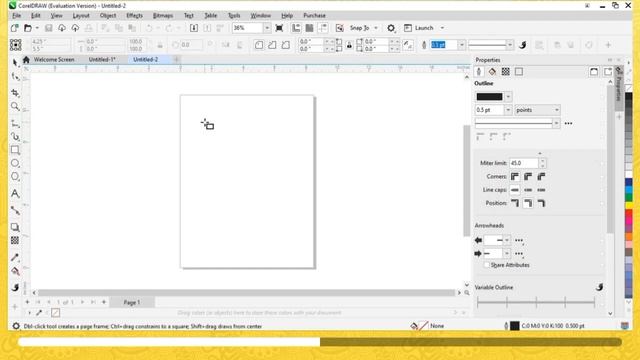The height and width of the screenshot is (360, 640).
Task: Open the Bitmaps menu
Action: pyautogui.click(x=163, y=16)
